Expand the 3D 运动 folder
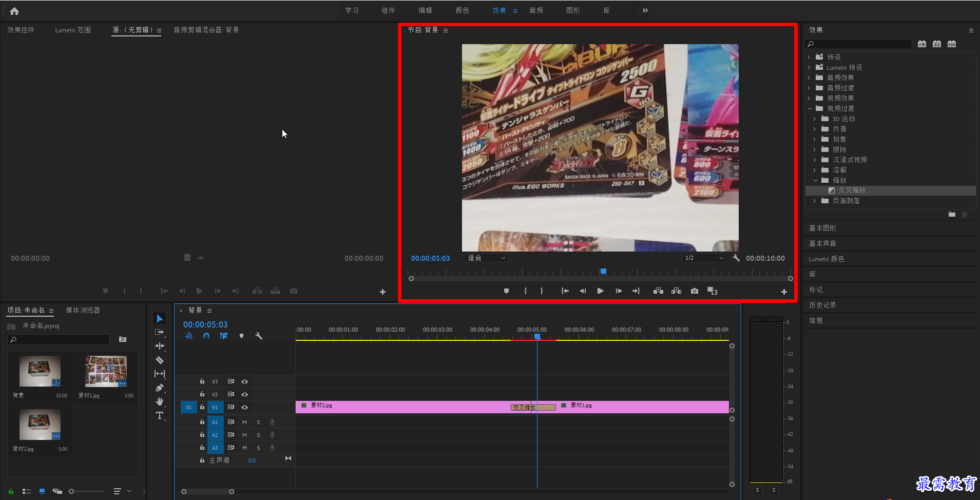The width and height of the screenshot is (980, 500). pos(815,119)
